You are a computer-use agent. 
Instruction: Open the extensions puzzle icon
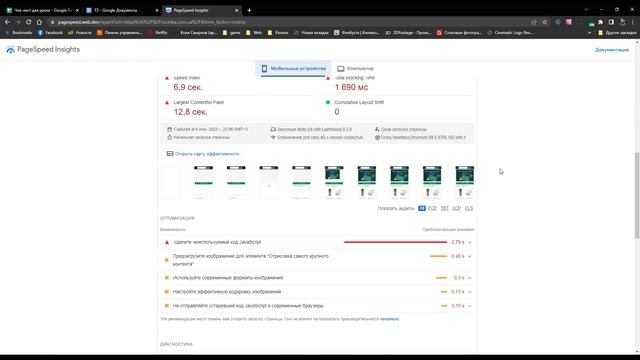point(600,22)
